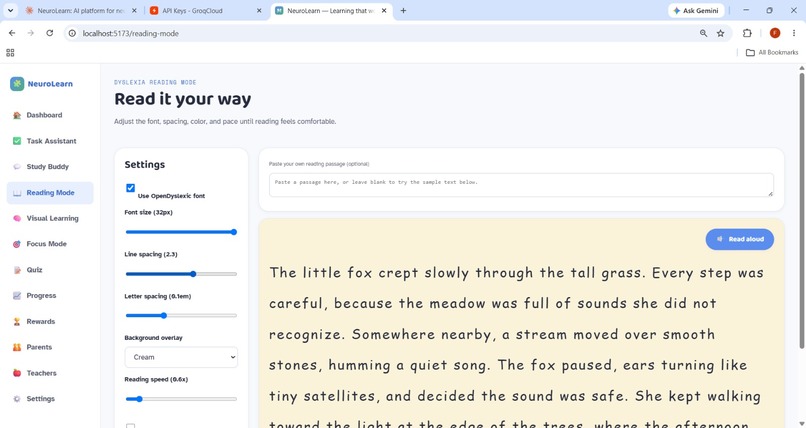Viewport: 806px width, 428px height.
Task: Open the Chrome profile avatar
Action: pyautogui.click(x=775, y=33)
